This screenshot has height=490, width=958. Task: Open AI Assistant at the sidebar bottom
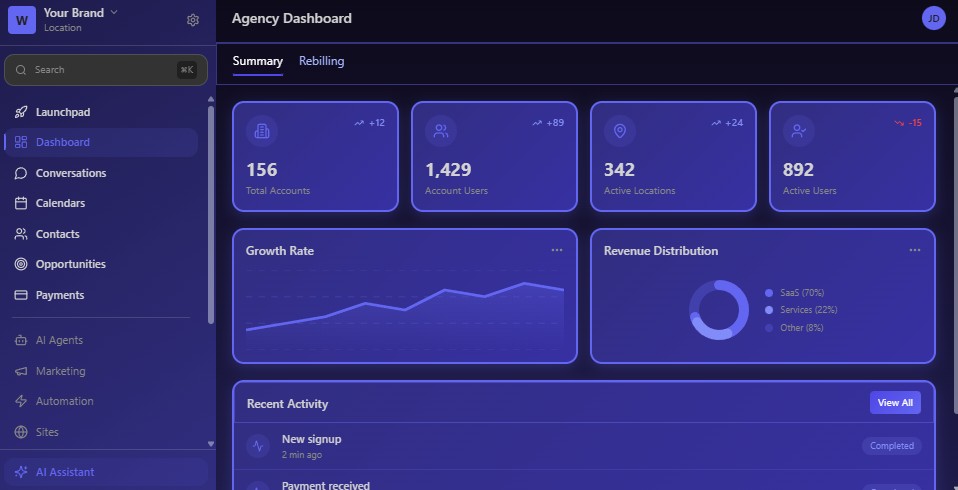pos(106,472)
